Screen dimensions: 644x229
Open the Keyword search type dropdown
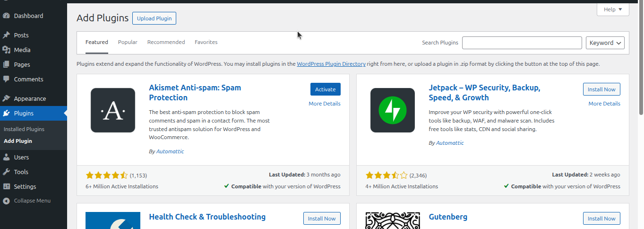pyautogui.click(x=605, y=43)
